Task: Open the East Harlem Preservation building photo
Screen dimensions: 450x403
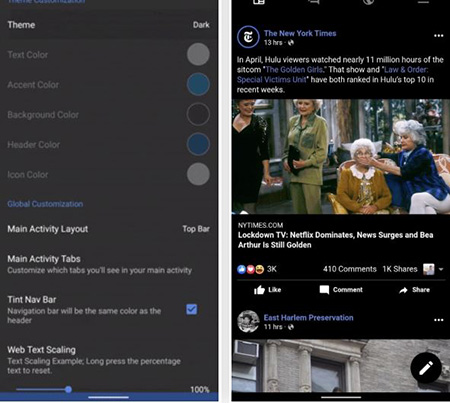Action: (x=341, y=366)
